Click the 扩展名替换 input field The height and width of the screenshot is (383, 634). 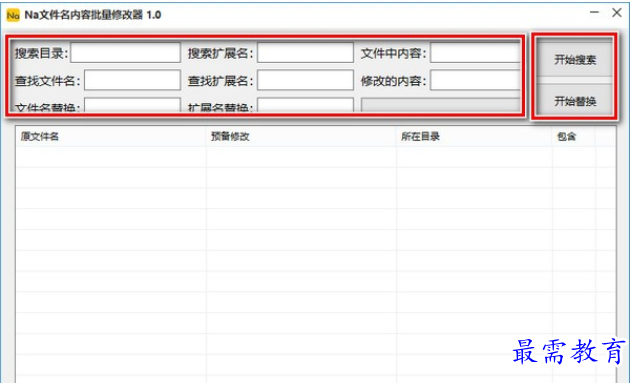305,105
